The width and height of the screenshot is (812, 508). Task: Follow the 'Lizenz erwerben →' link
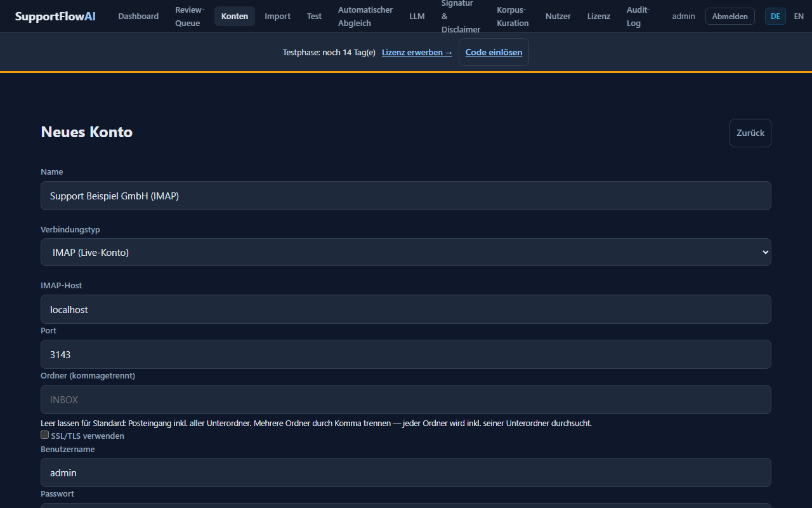(417, 53)
